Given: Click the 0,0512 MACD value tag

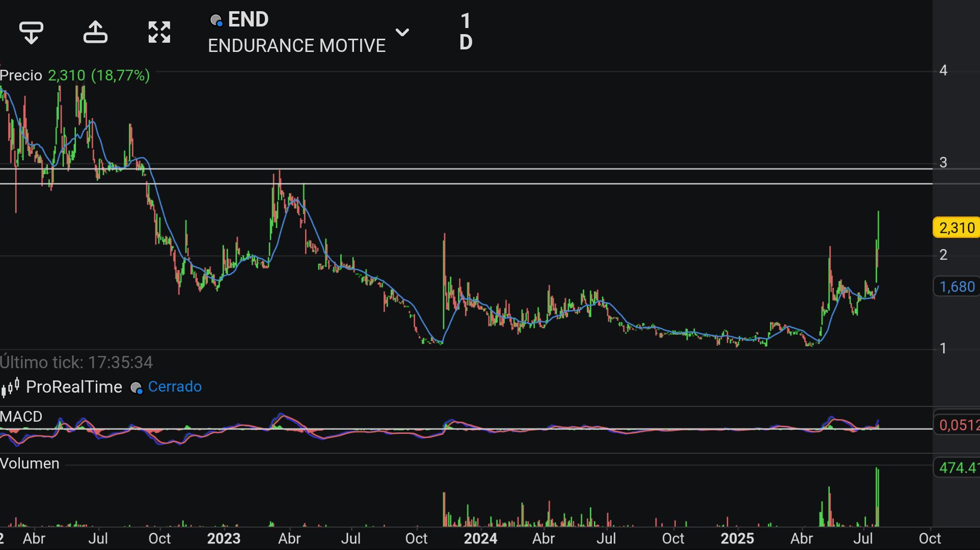Looking at the screenshot, I should tap(957, 425).
